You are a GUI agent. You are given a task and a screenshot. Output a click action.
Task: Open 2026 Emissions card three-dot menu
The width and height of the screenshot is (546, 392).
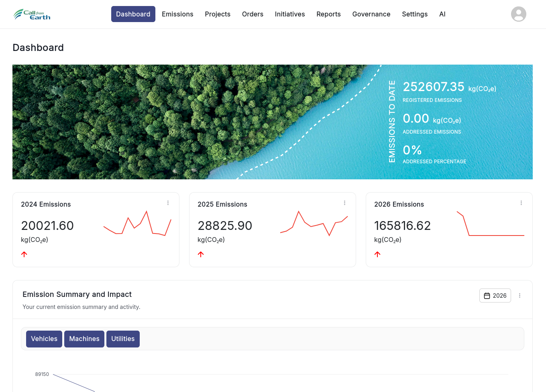(x=521, y=203)
